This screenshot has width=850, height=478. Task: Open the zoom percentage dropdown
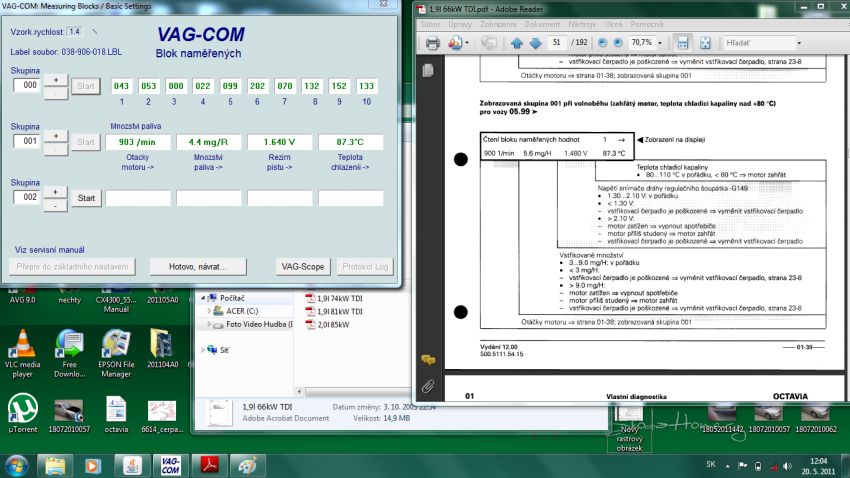(x=660, y=43)
